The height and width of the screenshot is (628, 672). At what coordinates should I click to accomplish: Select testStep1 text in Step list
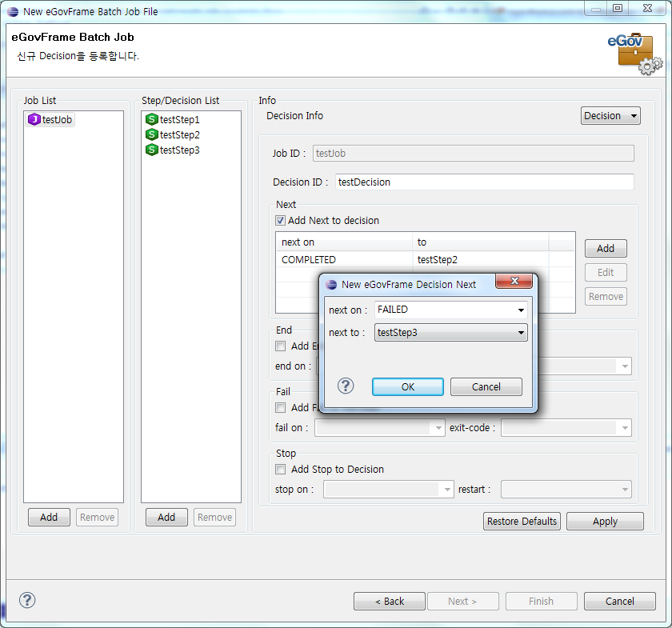coord(179,119)
